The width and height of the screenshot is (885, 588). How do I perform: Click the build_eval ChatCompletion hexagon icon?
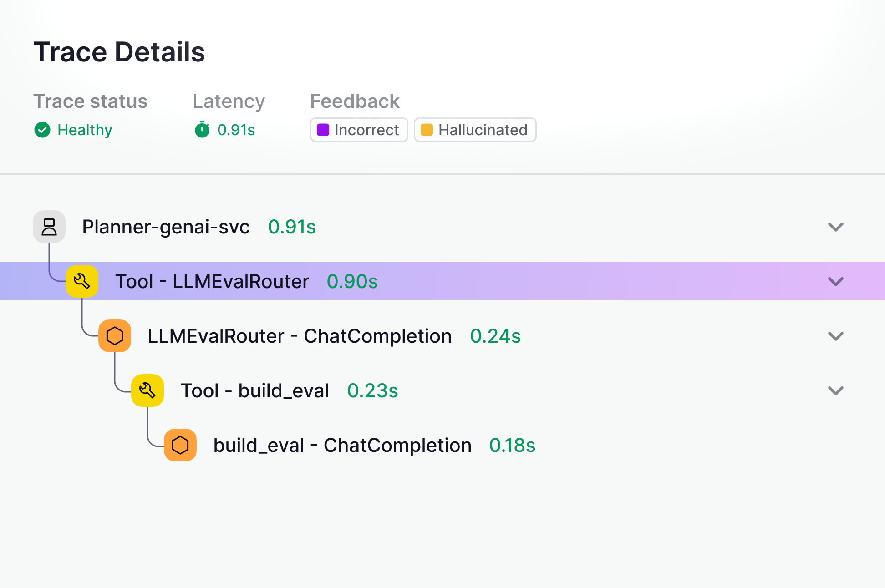tap(180, 445)
